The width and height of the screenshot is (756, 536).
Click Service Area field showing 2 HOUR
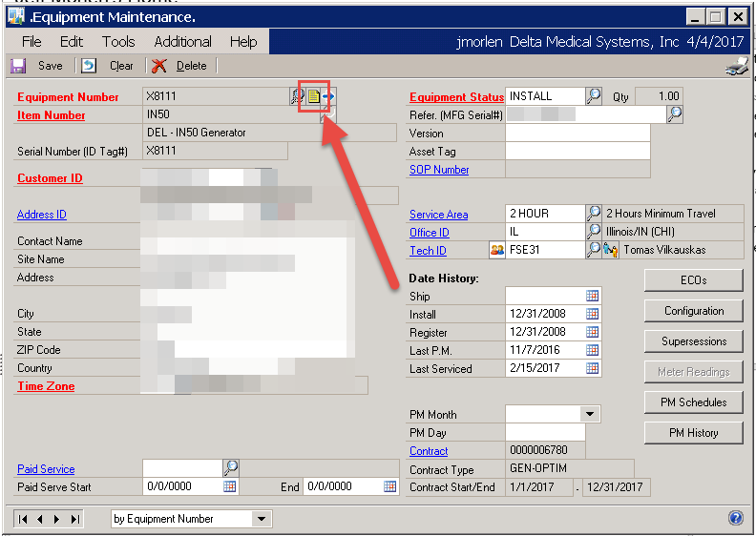click(545, 214)
